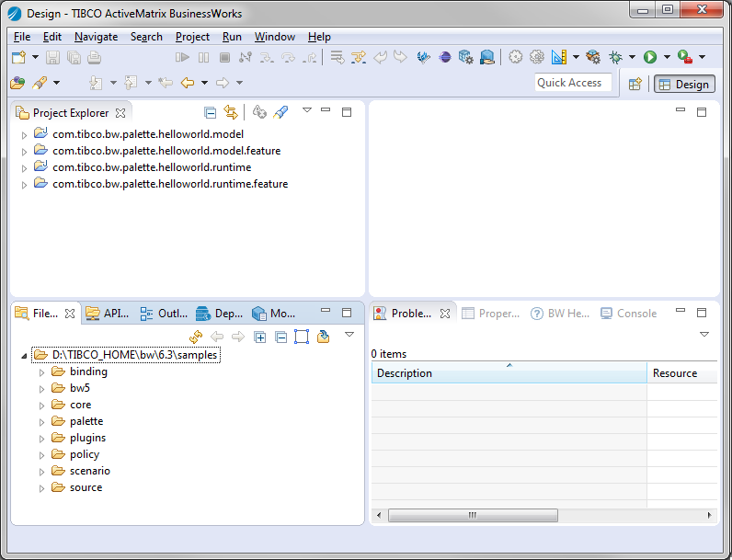Open the Problems view menu dropdown arrow
This screenshot has width=732, height=560.
click(704, 334)
